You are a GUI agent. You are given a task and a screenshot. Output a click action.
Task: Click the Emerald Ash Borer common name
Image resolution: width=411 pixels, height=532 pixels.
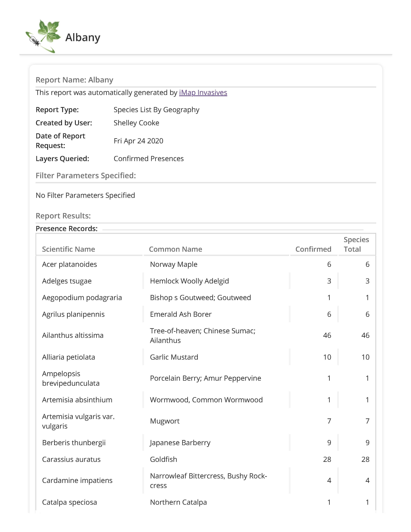(x=181, y=314)
